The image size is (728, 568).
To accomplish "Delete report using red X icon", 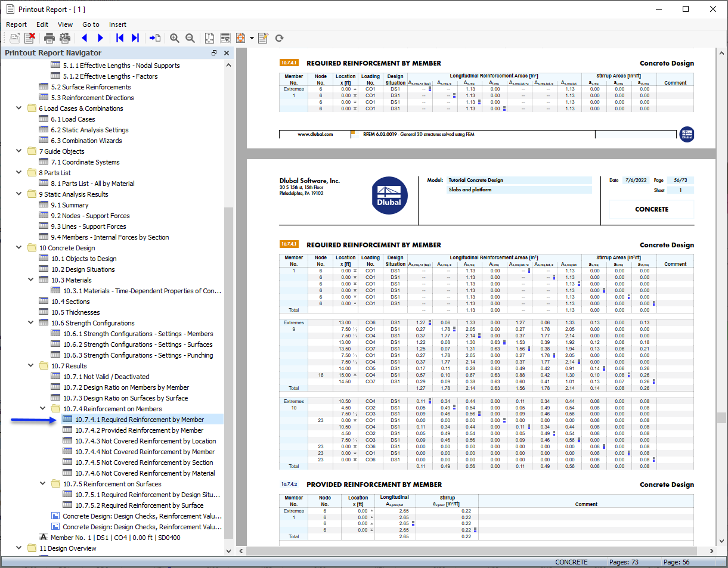I will pos(30,38).
